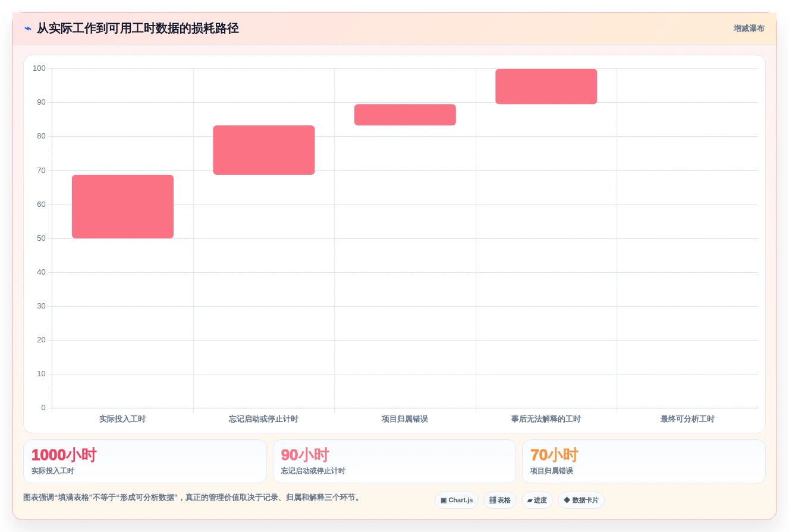Click the footnote text starting with 图表强调

(193, 498)
